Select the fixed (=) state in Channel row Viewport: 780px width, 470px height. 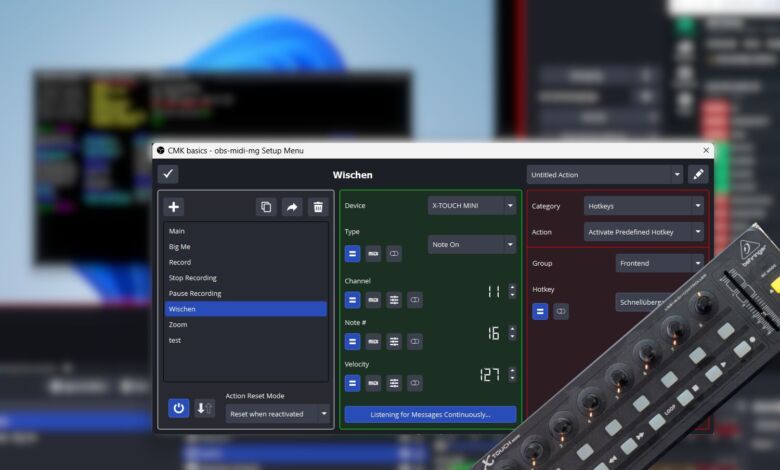tap(352, 300)
